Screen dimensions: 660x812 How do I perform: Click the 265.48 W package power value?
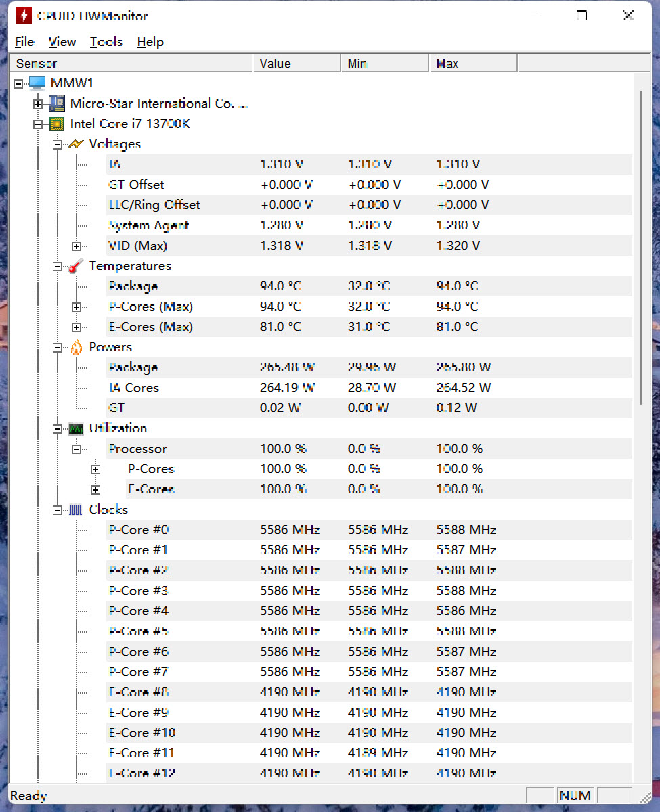click(287, 367)
